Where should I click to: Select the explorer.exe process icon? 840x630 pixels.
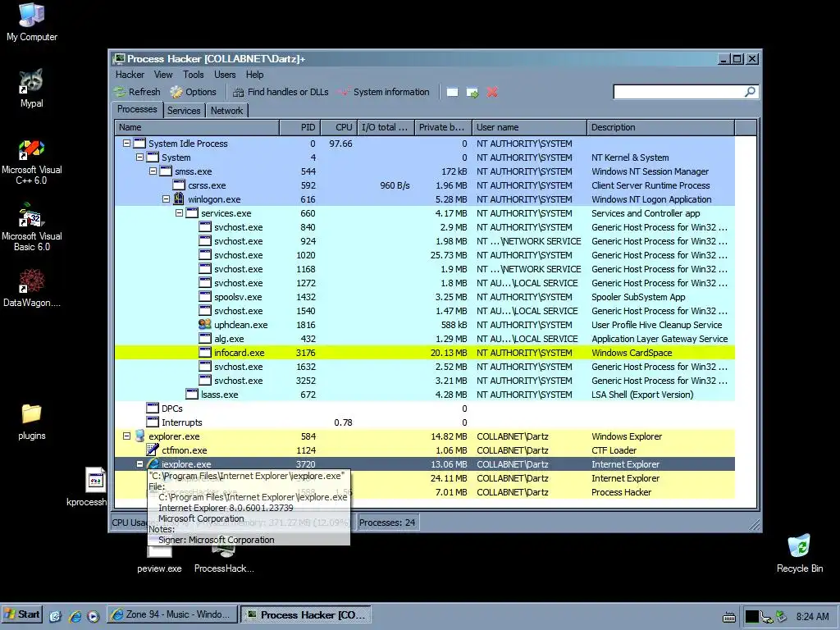pyautogui.click(x=139, y=436)
